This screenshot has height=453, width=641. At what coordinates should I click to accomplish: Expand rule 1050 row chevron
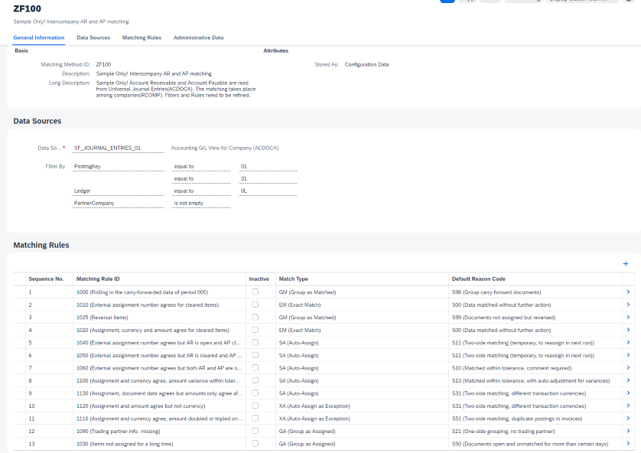(628, 355)
